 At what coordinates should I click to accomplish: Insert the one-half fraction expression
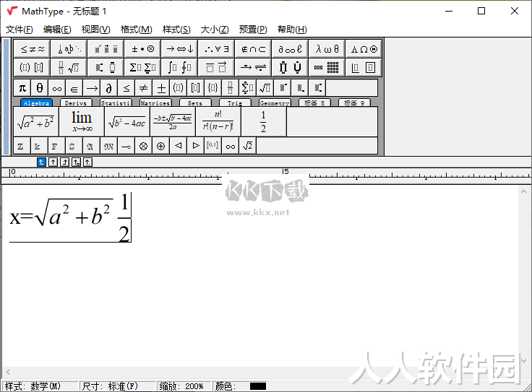pos(264,122)
